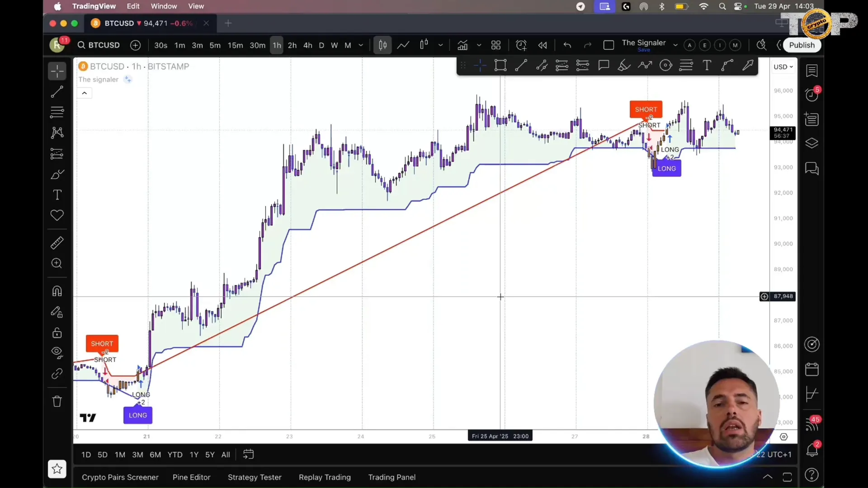Open the help center question mark
Image resolution: width=868 pixels, height=488 pixels.
(x=812, y=475)
